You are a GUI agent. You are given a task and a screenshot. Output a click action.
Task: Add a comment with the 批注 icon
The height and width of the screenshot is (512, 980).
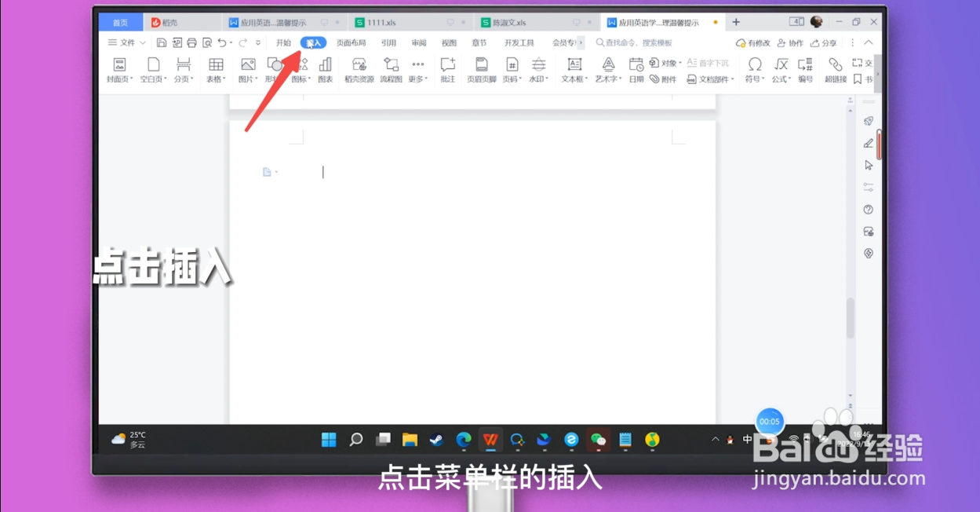pyautogui.click(x=447, y=69)
